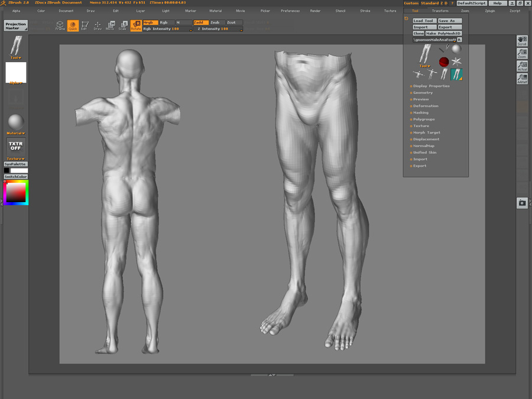
Task: Expand the Morph Target section
Action: [426, 132]
